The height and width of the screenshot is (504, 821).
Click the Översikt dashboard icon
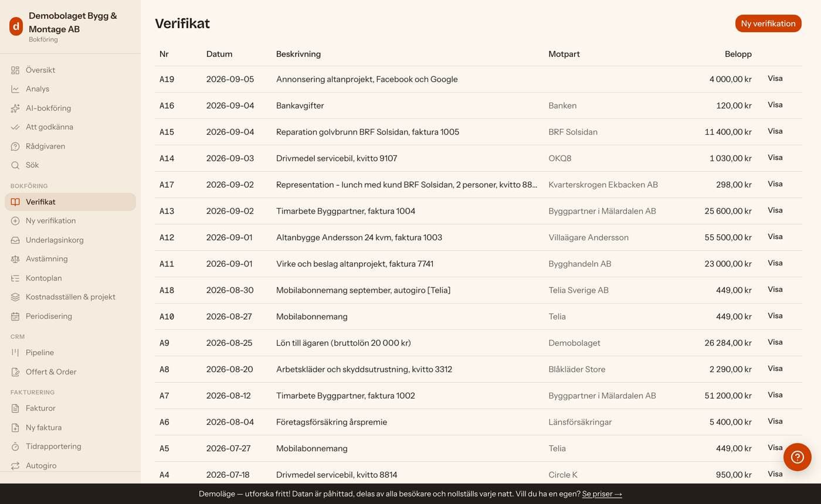pos(15,70)
